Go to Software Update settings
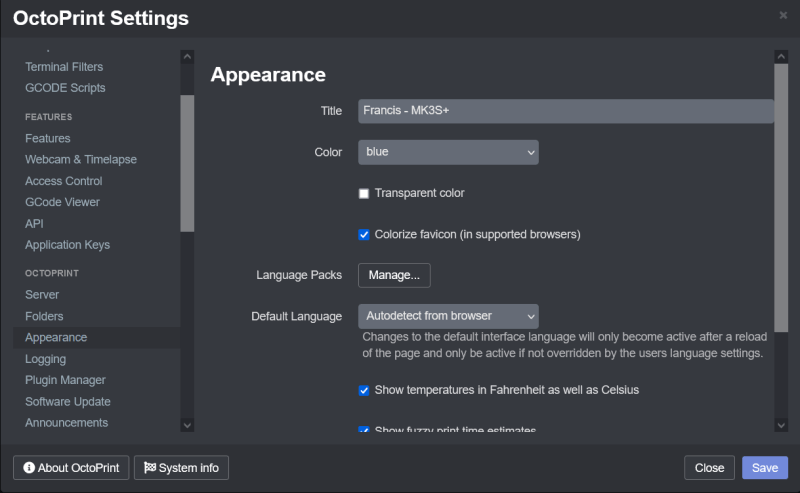Viewport: 800px width, 493px height. pos(68,402)
